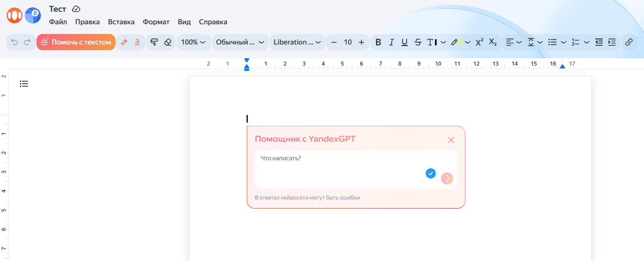The width and height of the screenshot is (644, 261).
Task: Undo the last action
Action: pyautogui.click(x=15, y=42)
